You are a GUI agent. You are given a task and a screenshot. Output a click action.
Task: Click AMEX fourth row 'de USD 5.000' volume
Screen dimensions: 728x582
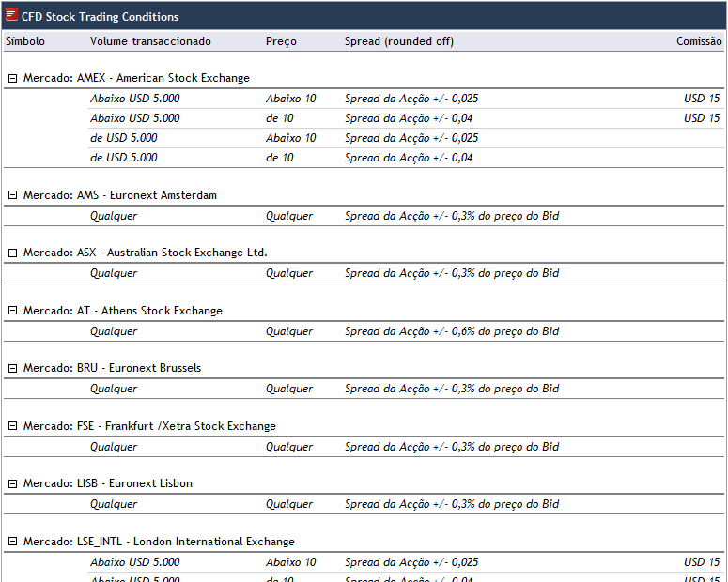124,158
